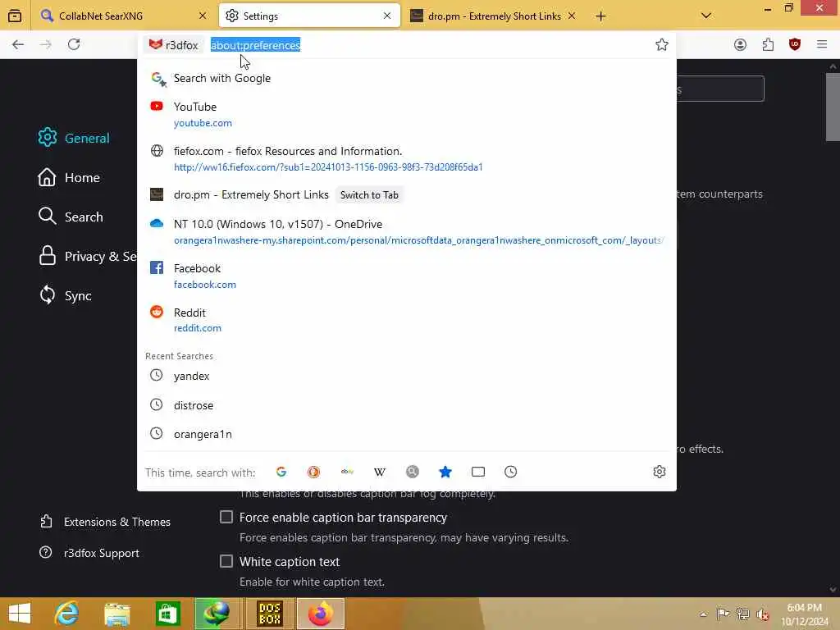
Task: Open the Privacy & Security category
Action: 87,257
